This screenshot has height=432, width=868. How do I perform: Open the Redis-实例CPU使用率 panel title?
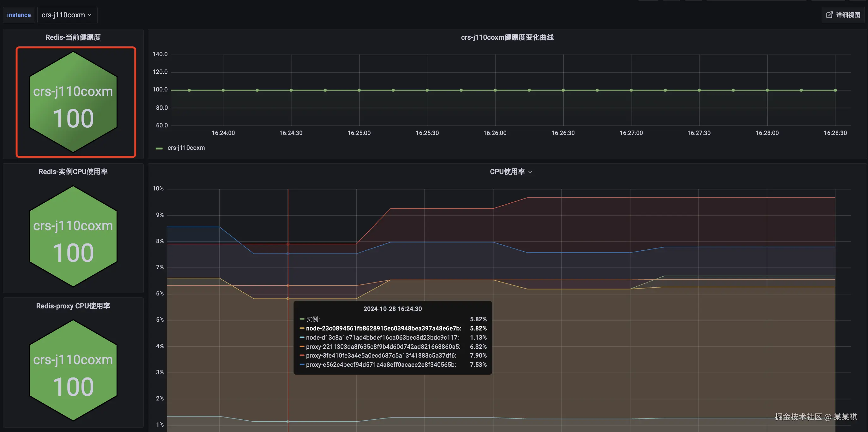[x=73, y=172]
